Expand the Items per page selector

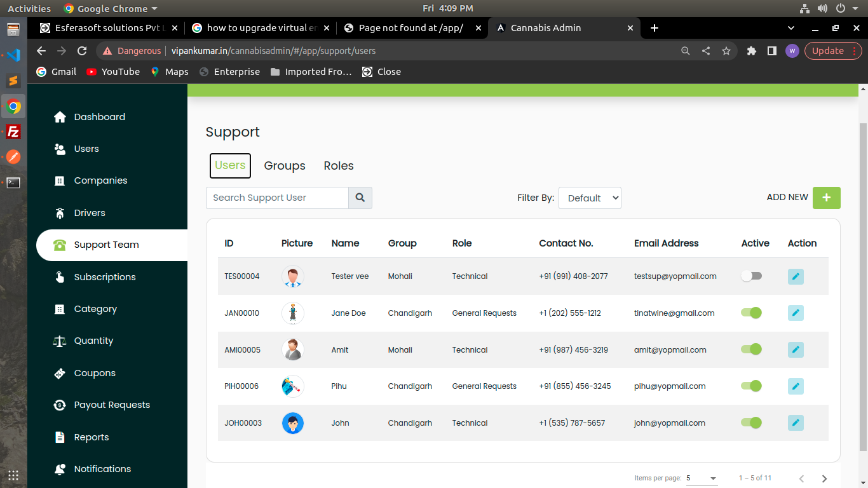point(702,478)
